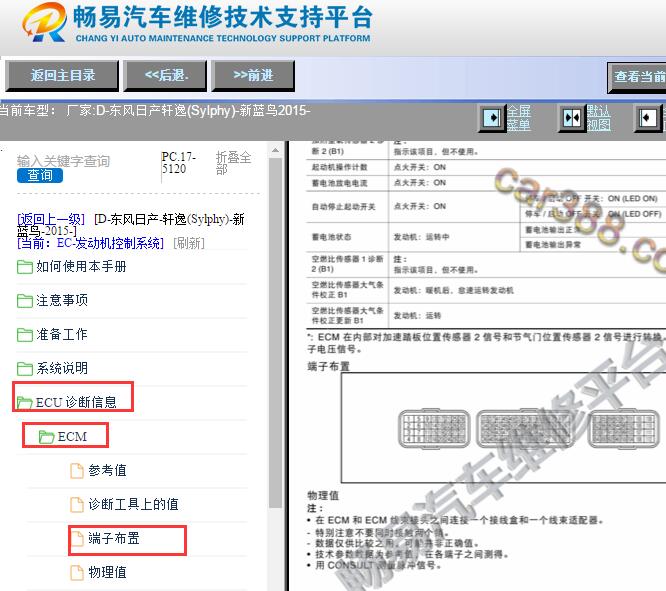This screenshot has height=591, width=666.
Task: Expand the 注意事项 folder
Action: click(62, 300)
